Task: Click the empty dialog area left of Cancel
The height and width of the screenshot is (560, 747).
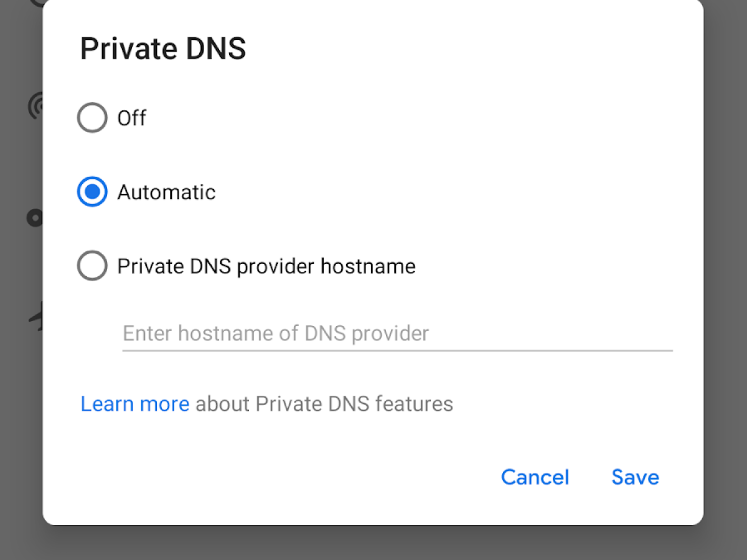Action: pyautogui.click(x=280, y=477)
